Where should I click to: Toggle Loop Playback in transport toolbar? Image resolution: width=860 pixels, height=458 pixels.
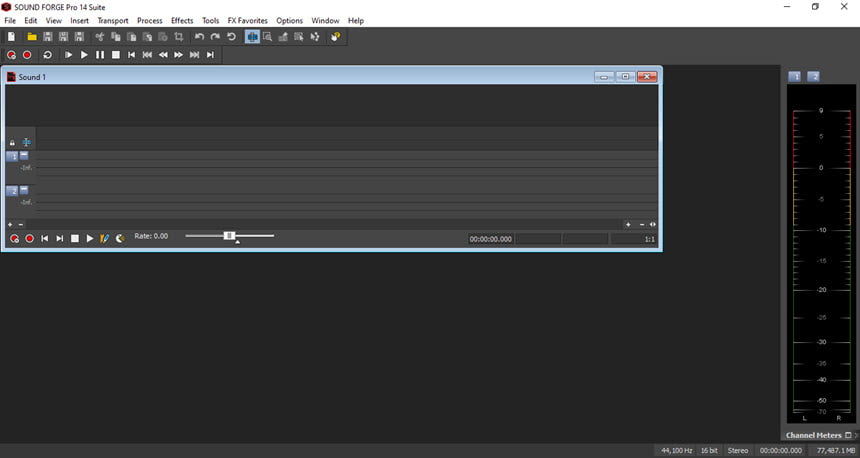(48, 55)
